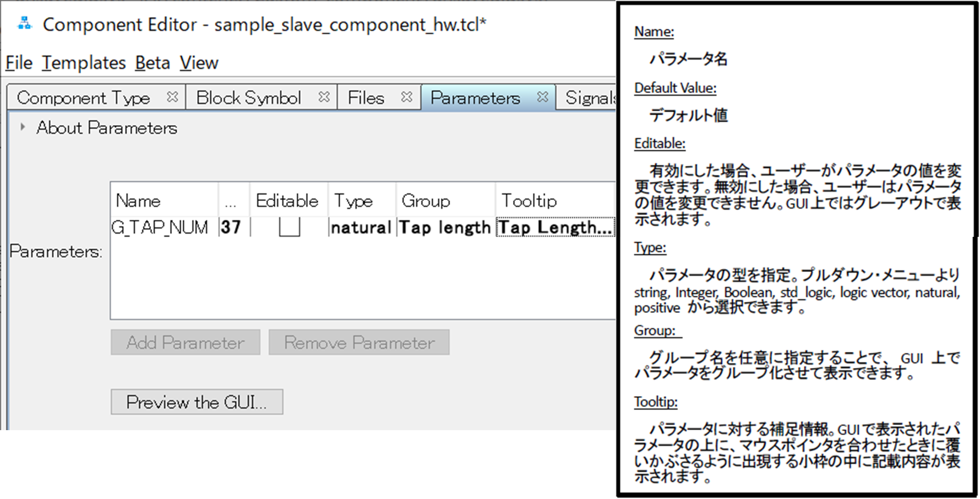The width and height of the screenshot is (980, 499).
Task: Switch to the Signals tab
Action: 589,97
